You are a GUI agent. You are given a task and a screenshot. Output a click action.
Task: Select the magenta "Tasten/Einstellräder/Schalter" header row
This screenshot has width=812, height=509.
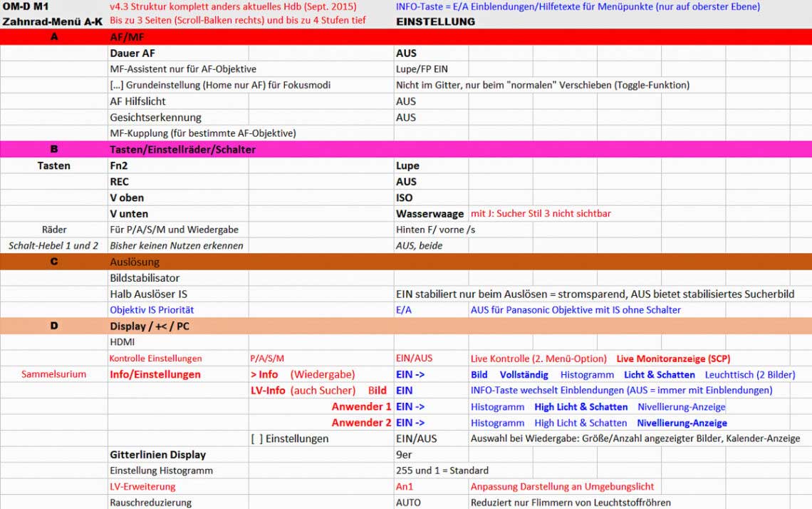click(x=182, y=150)
